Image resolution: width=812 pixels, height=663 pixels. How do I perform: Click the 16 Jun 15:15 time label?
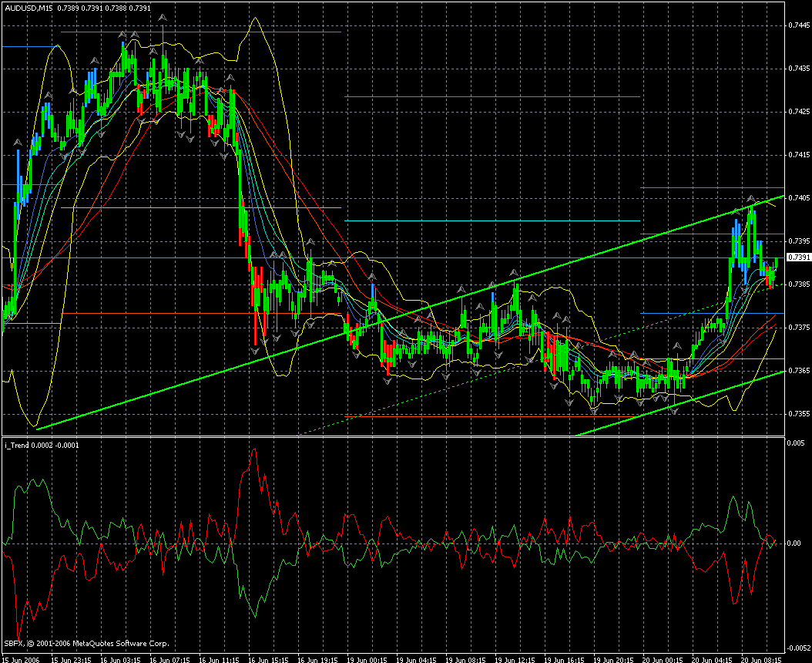coord(268,660)
